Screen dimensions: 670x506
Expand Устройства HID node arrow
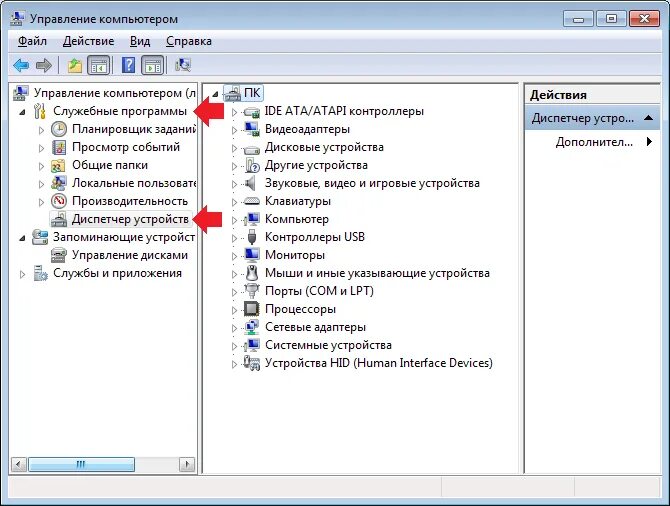(234, 364)
